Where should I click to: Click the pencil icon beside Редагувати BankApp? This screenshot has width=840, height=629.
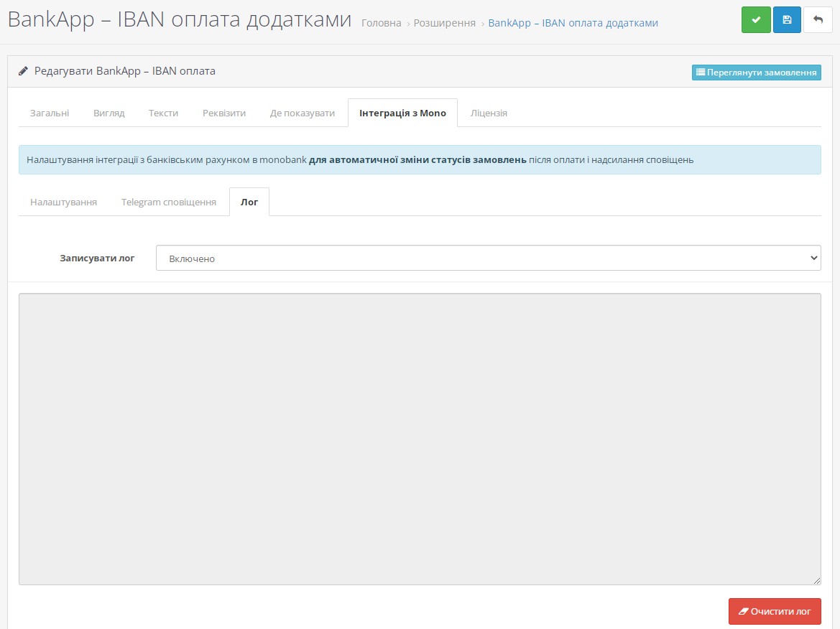pos(24,71)
